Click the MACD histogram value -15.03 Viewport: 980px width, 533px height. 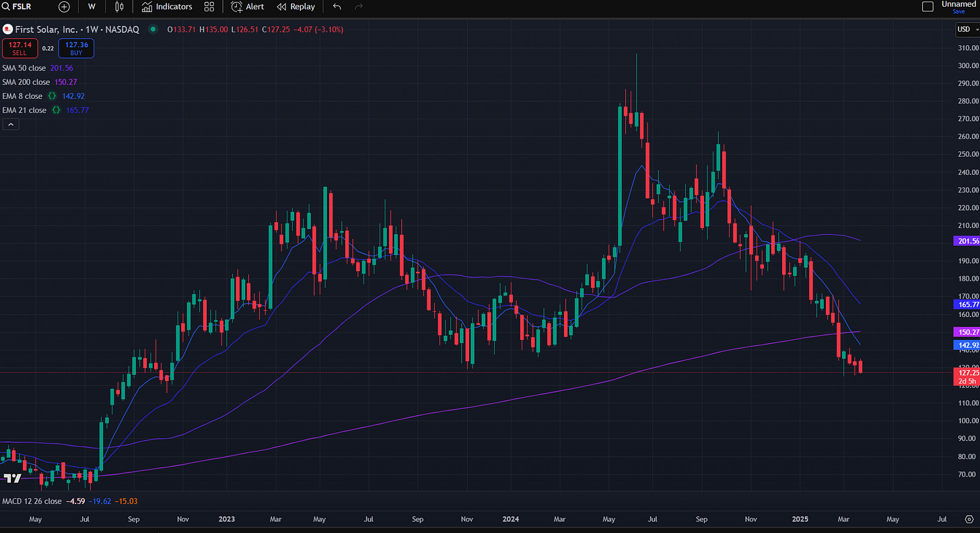pos(126,501)
